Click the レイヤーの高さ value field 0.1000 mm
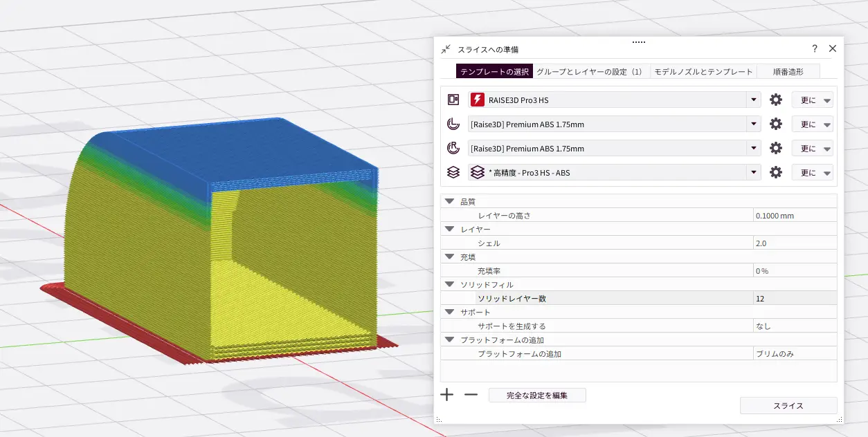This screenshot has width=868, height=437. [794, 216]
